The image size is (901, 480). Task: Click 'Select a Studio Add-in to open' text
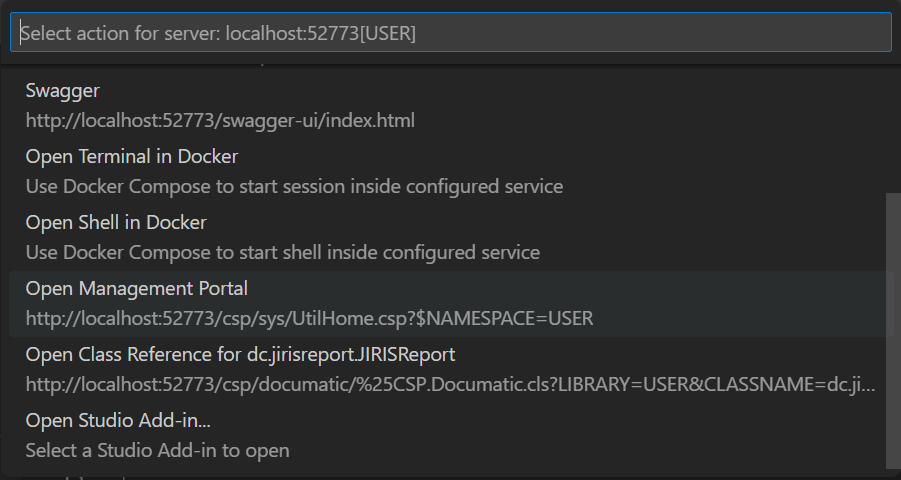158,451
